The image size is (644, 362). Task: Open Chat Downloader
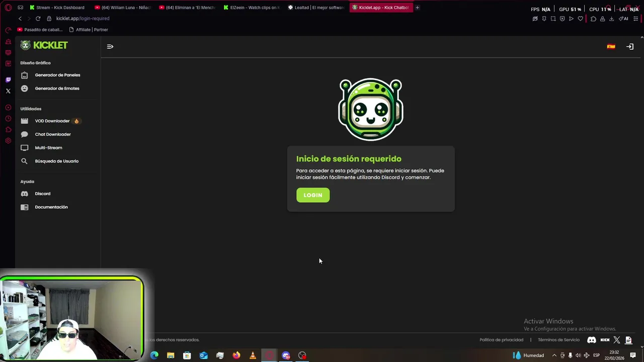point(52,134)
